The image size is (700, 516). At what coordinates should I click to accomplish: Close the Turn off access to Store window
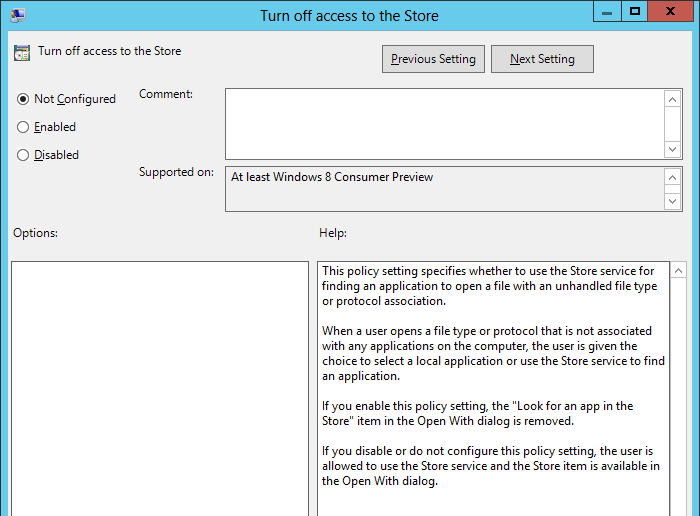point(672,12)
